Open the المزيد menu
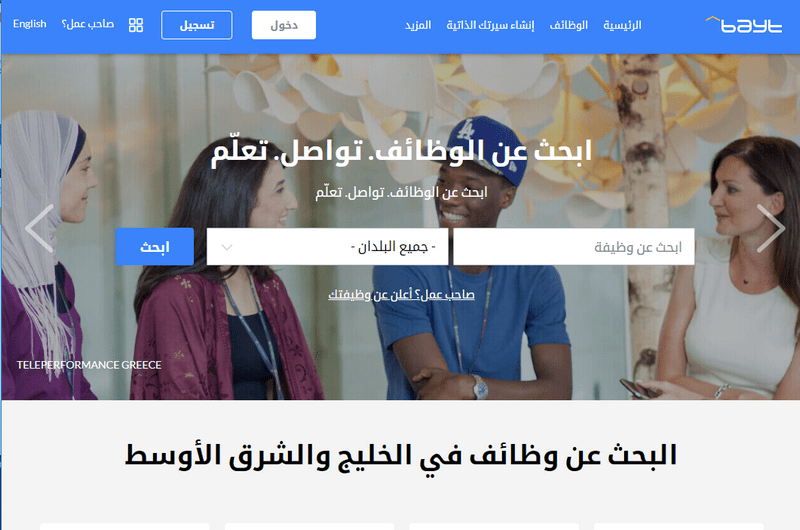Viewport: 800px width, 530px height. 418,25
